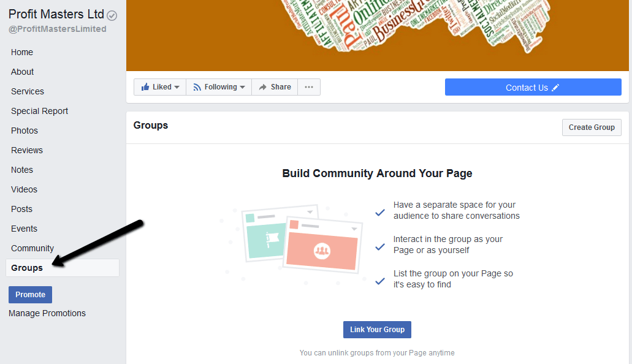Select Special Report in the sidebar
Screen dimensions: 632x364
pos(39,111)
